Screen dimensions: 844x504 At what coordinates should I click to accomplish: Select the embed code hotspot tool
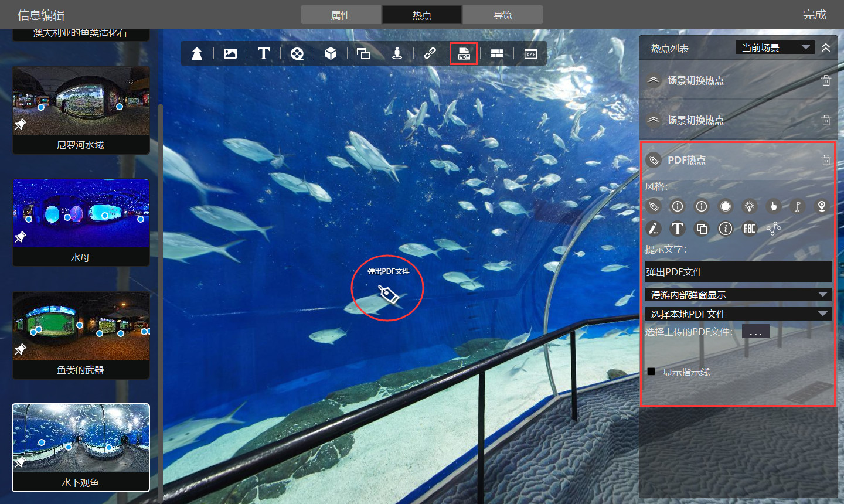click(530, 53)
